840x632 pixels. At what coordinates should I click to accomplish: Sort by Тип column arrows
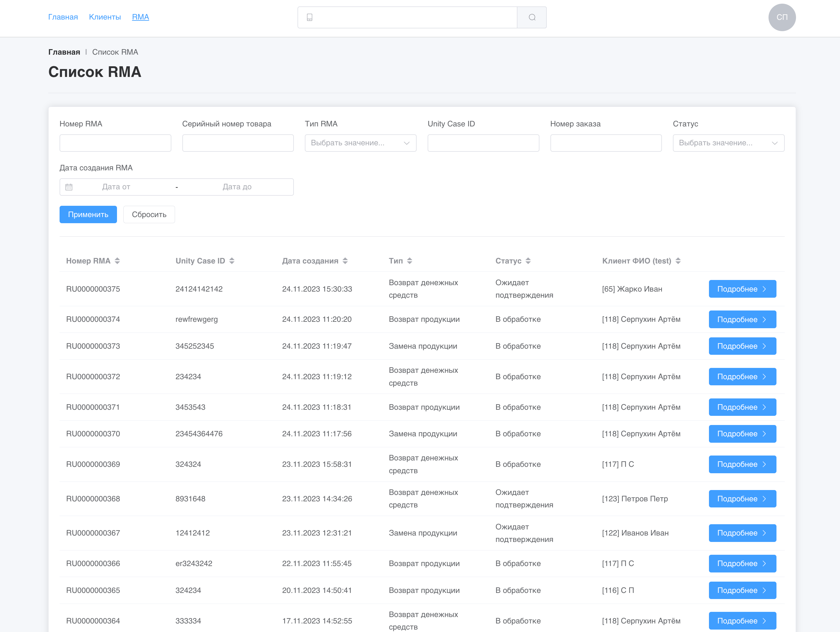point(409,261)
